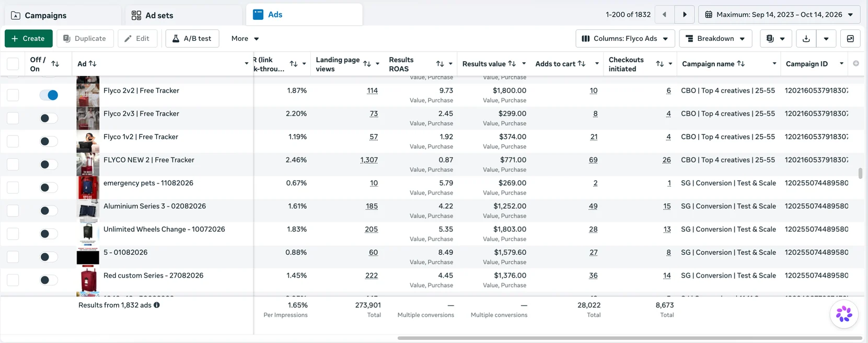Open the Breakdown dropdown
The height and width of the screenshot is (343, 868).
tap(715, 38)
